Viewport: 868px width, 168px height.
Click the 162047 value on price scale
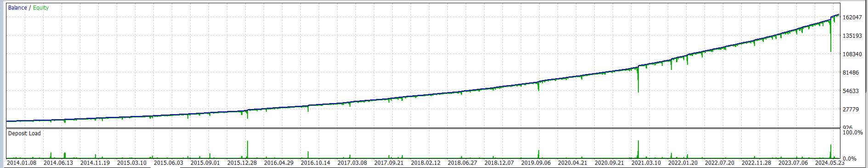pos(852,17)
